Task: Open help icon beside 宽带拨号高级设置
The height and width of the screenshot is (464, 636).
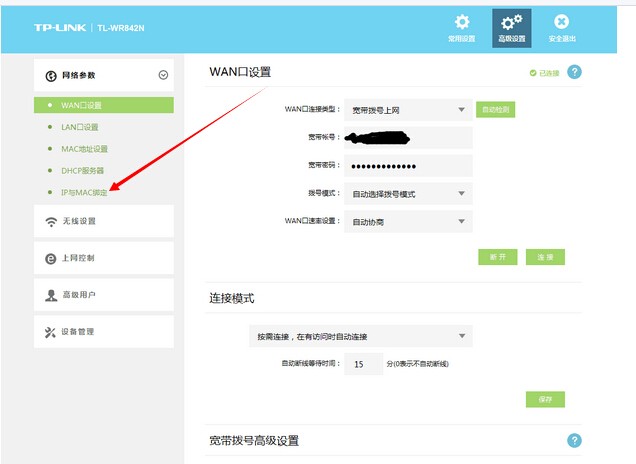Action: [x=574, y=440]
